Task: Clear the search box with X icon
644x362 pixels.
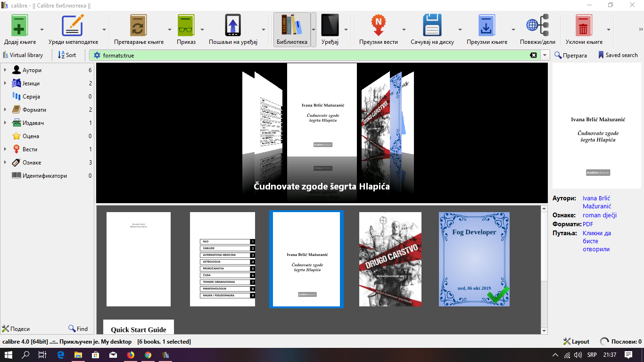Action: (534, 55)
